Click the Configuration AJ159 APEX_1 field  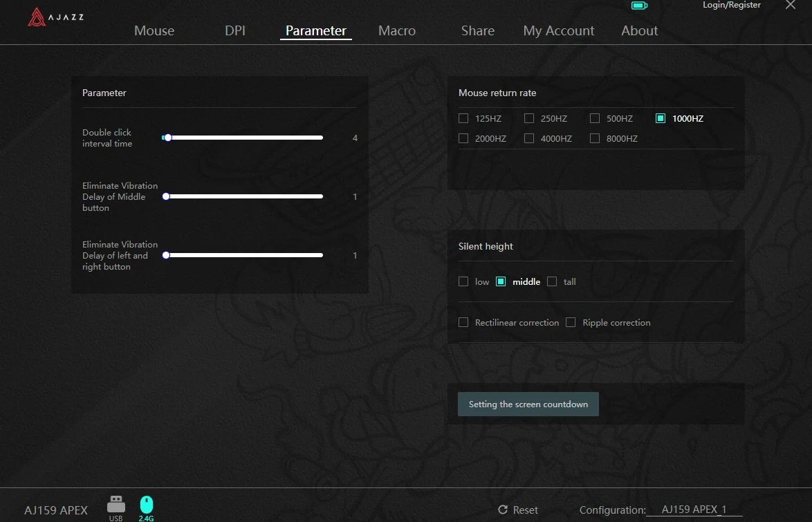pyautogui.click(x=694, y=510)
